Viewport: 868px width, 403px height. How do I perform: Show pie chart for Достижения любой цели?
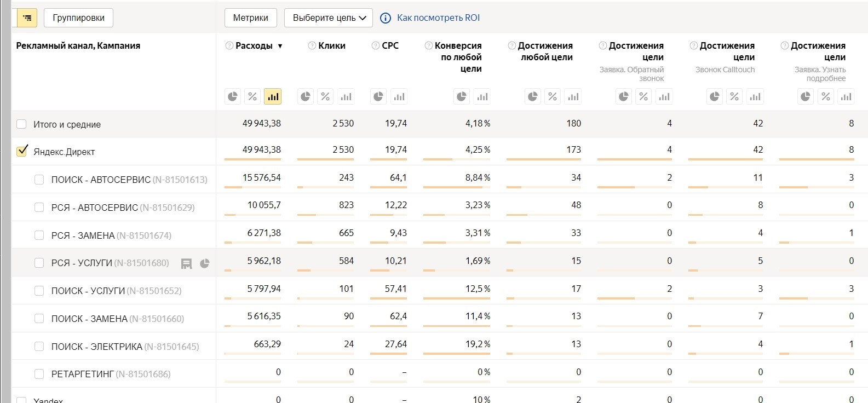point(533,97)
